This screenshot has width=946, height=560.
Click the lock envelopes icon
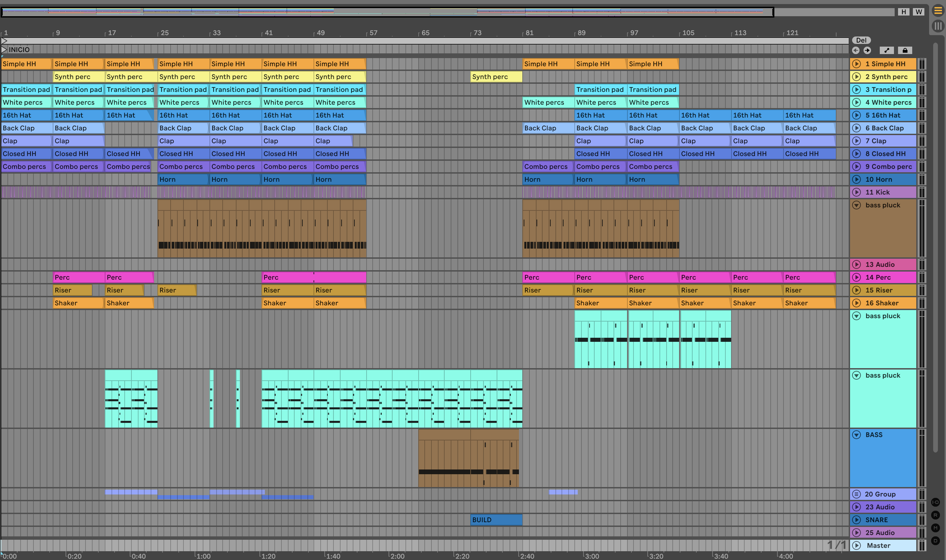pos(905,50)
